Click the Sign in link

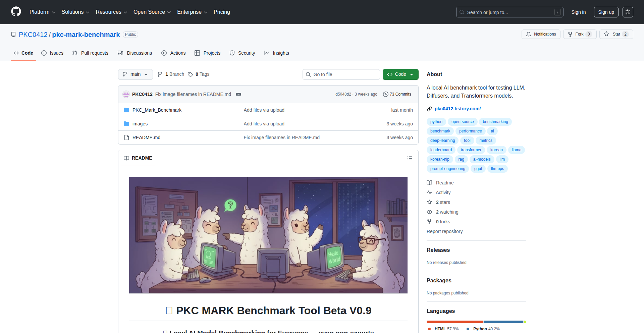point(579,12)
